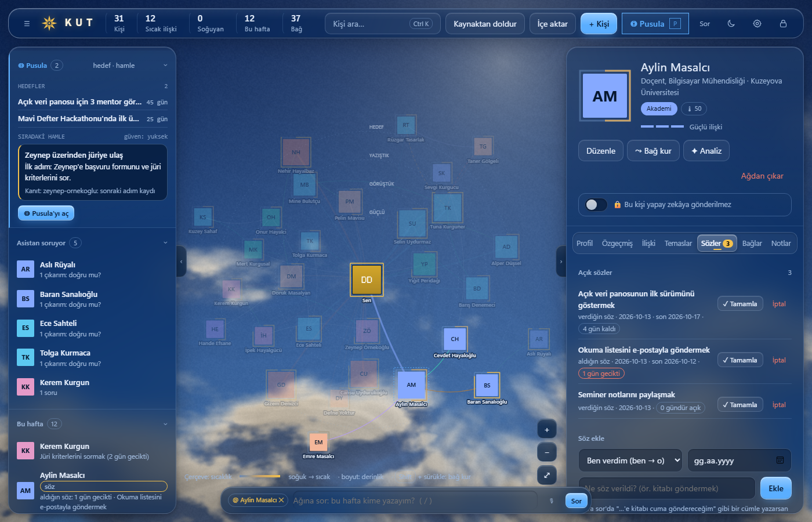
Task: Click the 'Ne söz verildi?' text field
Action: tap(667, 488)
